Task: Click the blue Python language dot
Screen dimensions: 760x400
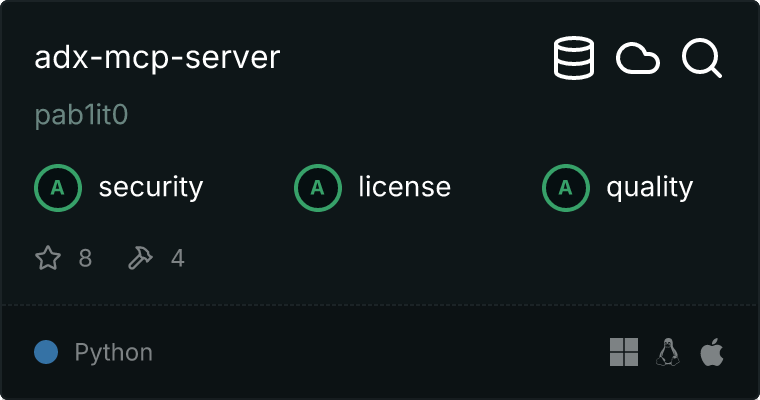Action: [46, 352]
